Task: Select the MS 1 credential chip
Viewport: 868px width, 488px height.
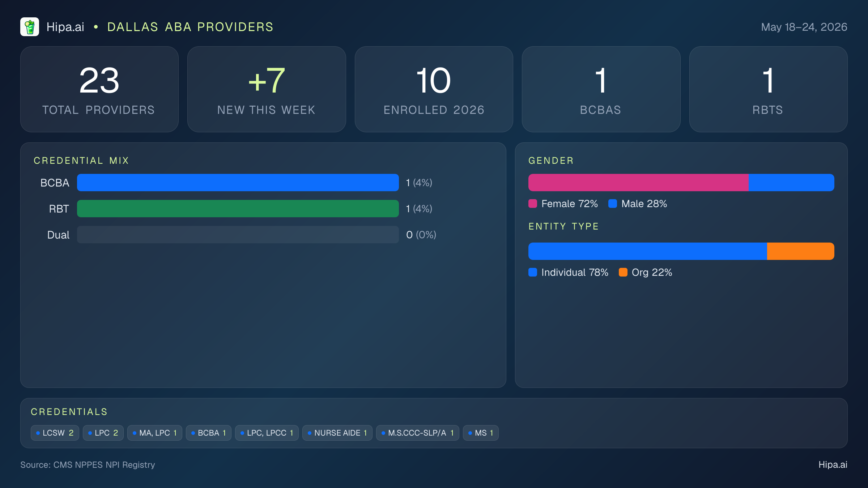Action: click(x=481, y=433)
